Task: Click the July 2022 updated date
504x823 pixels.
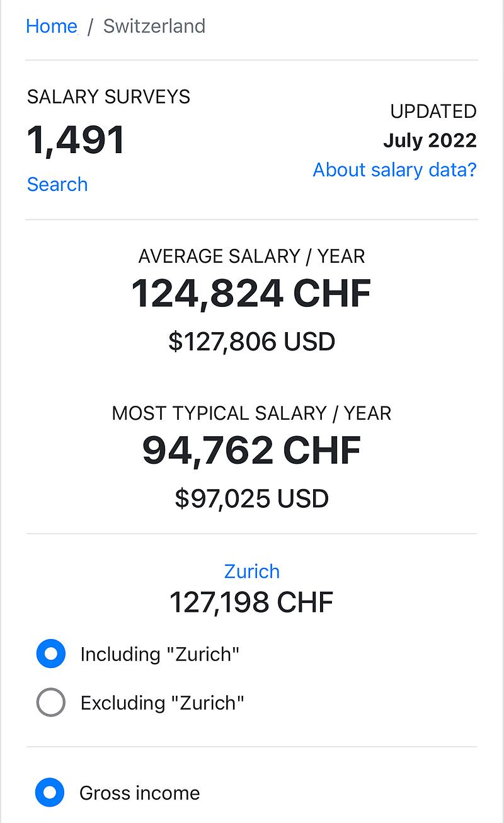Action: tap(430, 141)
